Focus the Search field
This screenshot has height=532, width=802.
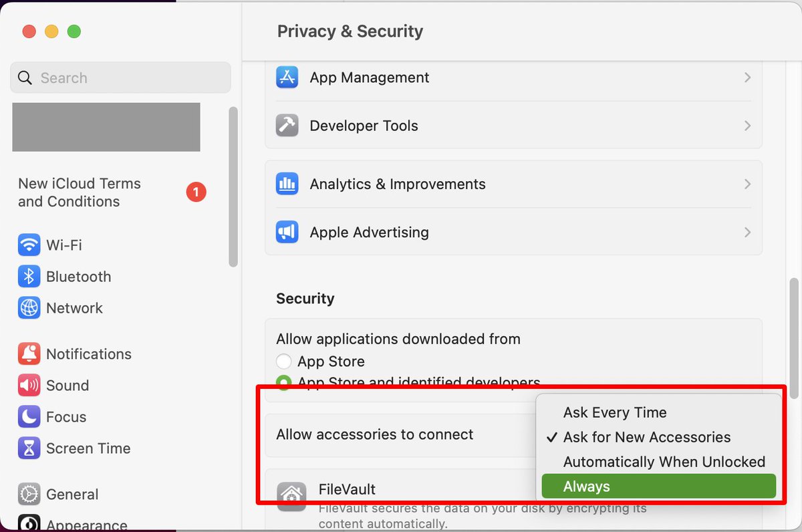click(x=121, y=78)
